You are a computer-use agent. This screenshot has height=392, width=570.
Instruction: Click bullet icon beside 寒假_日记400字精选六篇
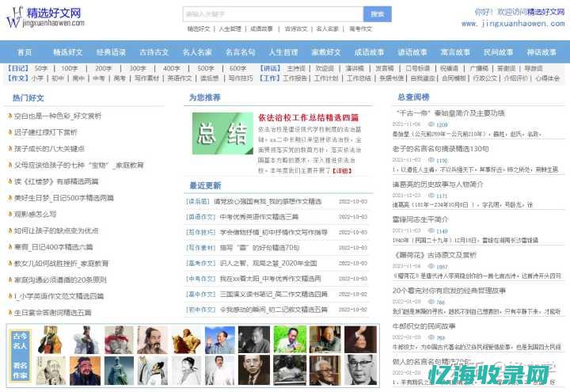(x=10, y=247)
